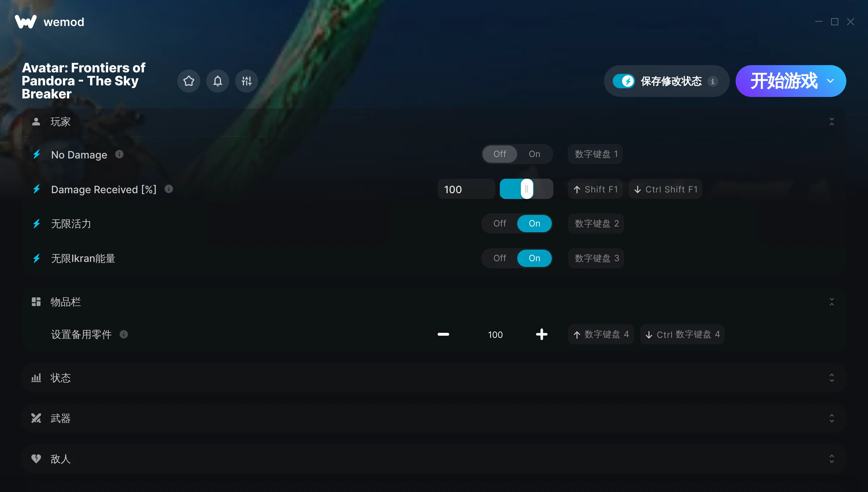
Task: Click the info icon beside 保存修改状态
Action: pos(713,81)
